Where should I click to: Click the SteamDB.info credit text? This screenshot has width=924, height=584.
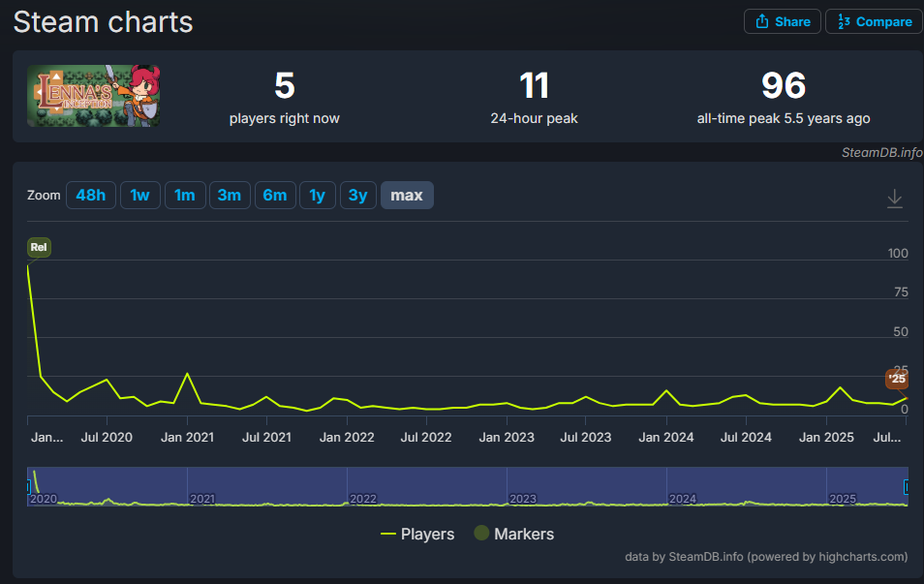(x=881, y=153)
